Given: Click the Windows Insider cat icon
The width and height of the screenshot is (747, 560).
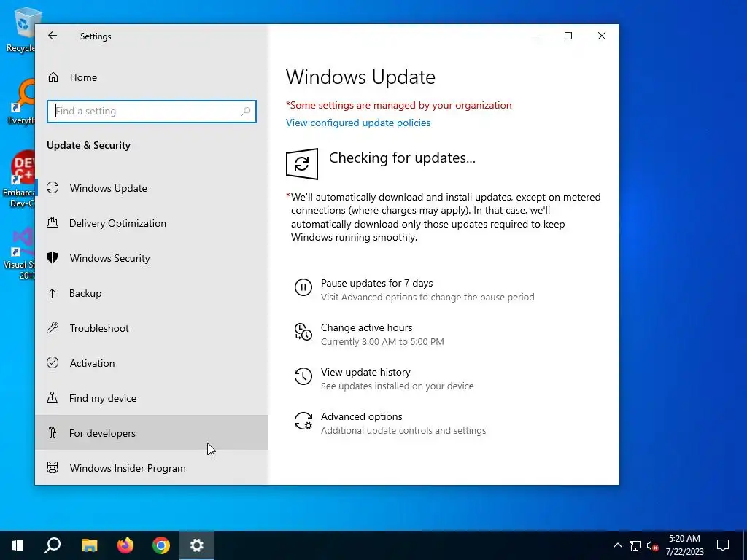Looking at the screenshot, I should (53, 467).
